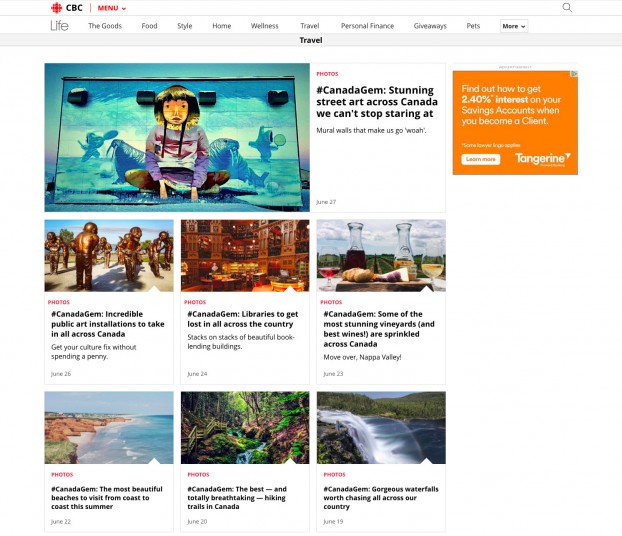Viewport: 622px width, 536px height.
Task: Click the Tangerine logo in ad
Action: pos(543,159)
